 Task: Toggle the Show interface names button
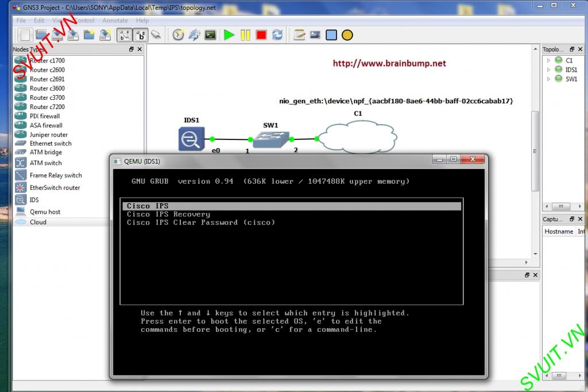(125, 35)
